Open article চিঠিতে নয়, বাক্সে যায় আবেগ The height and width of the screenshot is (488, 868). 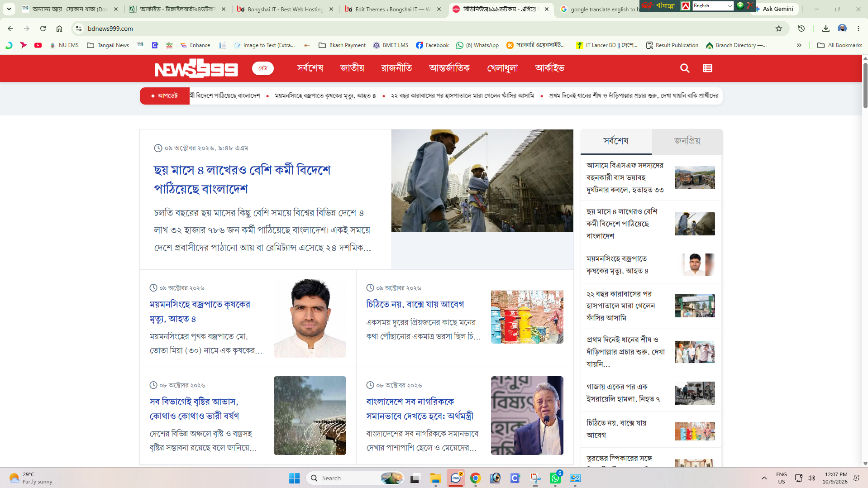click(x=415, y=304)
